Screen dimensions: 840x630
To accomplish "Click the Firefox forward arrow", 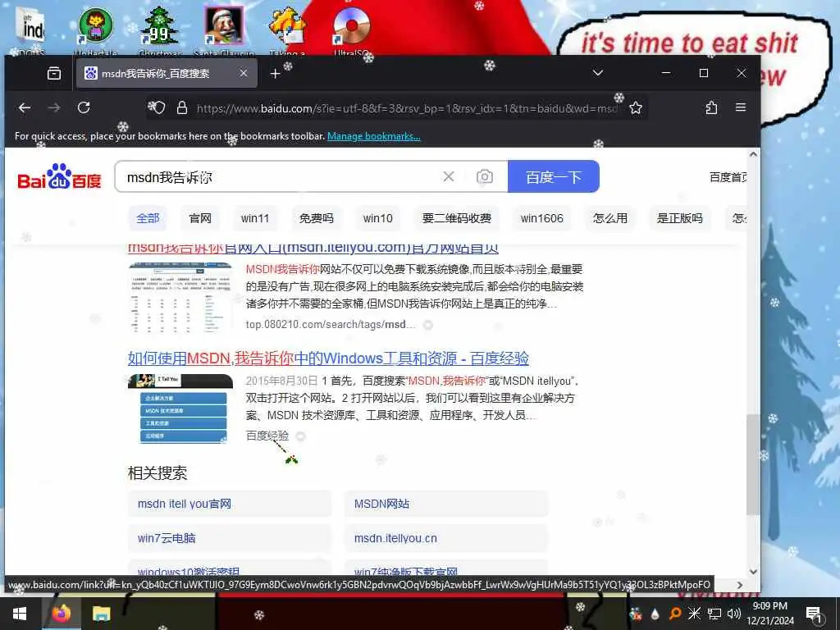I will pyautogui.click(x=54, y=107).
